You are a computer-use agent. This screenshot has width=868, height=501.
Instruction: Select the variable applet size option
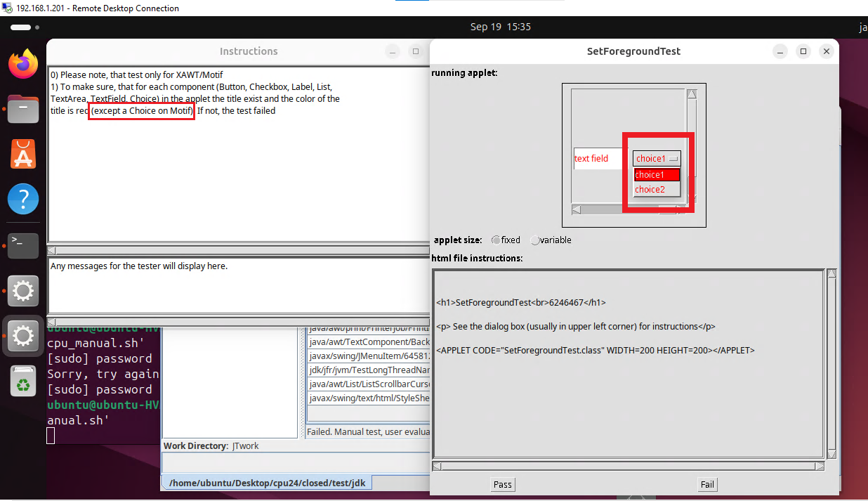(535, 240)
